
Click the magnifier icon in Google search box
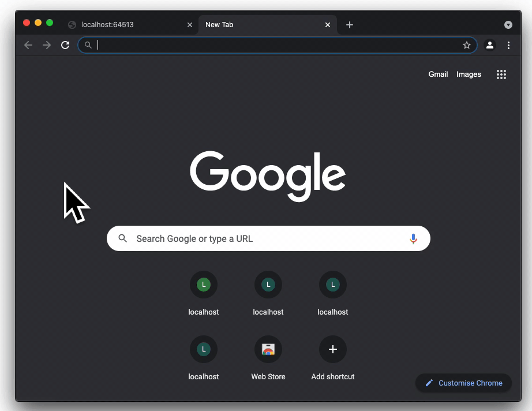coord(122,238)
